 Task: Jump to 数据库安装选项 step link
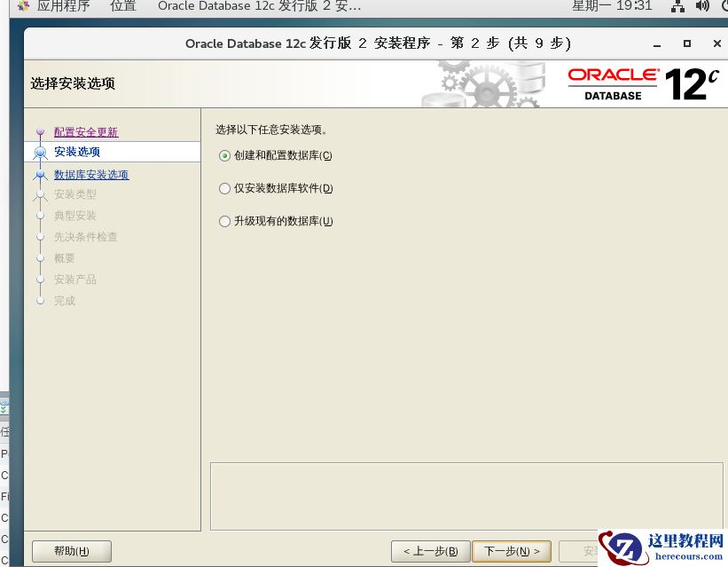[x=91, y=175]
